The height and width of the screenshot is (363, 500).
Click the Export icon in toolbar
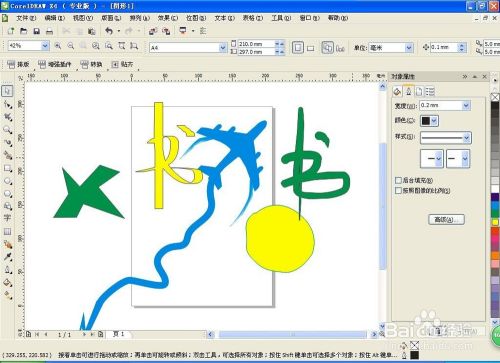pos(166,31)
